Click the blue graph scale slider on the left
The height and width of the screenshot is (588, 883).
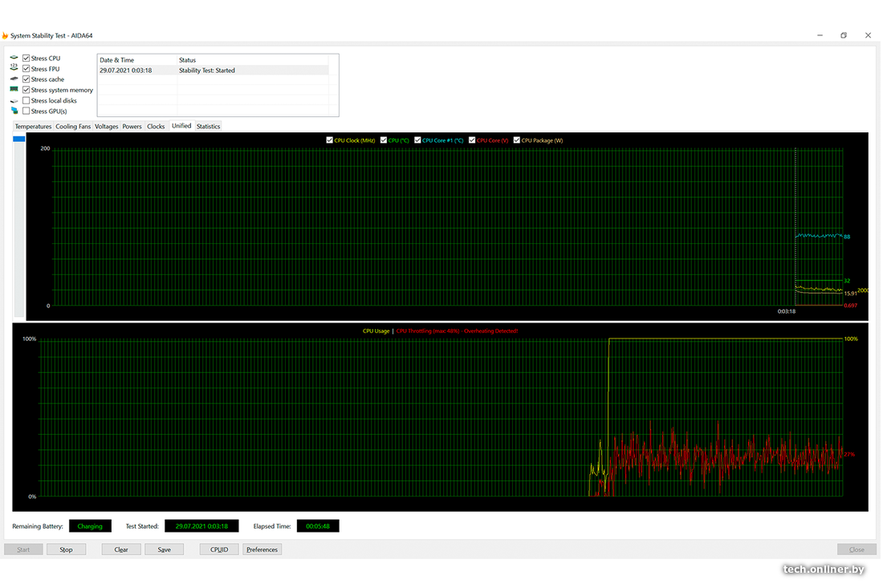point(19,140)
